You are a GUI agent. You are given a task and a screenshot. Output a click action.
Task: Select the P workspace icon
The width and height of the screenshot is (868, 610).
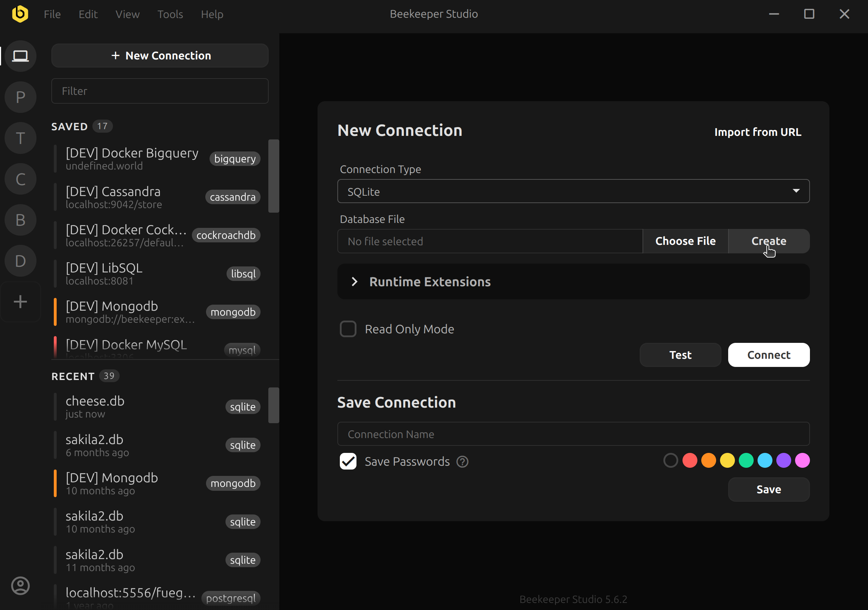click(x=20, y=97)
